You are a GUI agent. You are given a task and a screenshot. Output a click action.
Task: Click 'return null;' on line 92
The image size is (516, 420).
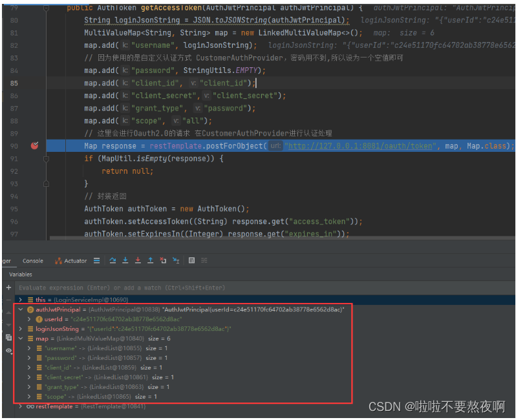(127, 171)
